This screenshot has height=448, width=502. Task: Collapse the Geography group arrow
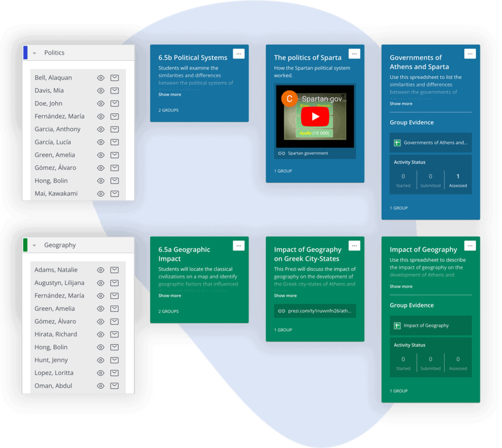34,245
